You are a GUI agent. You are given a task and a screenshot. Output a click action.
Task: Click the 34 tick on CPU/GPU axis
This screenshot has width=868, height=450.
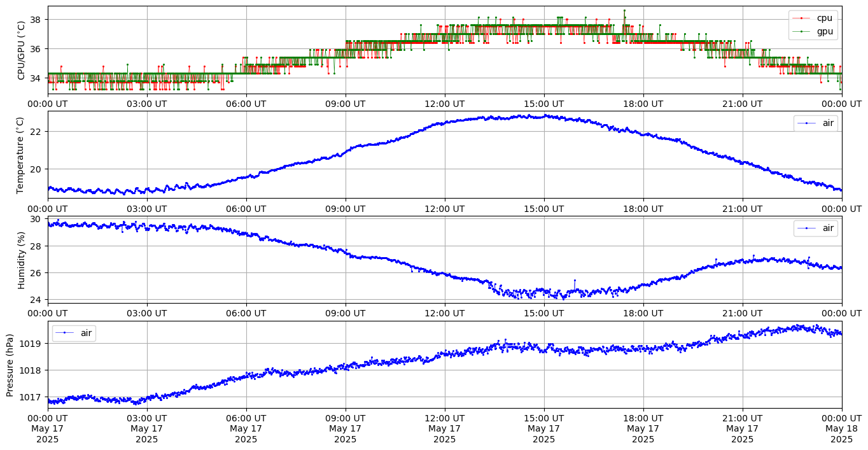pyautogui.click(x=35, y=78)
